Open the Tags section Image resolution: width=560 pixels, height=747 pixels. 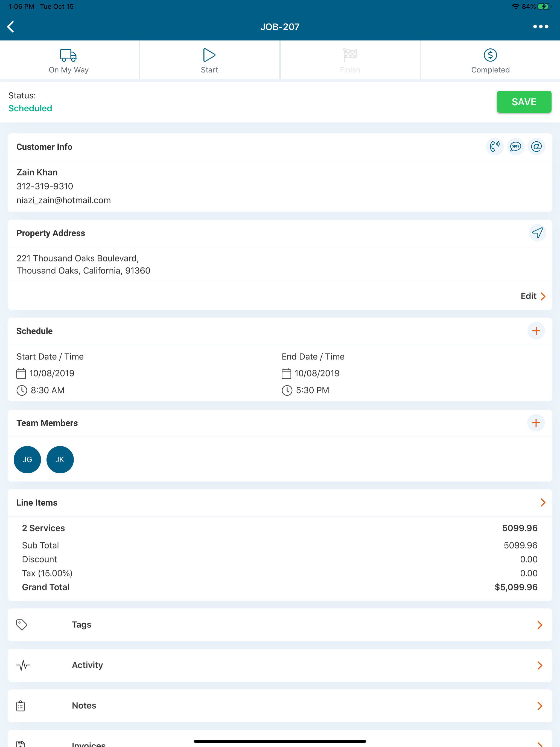pos(280,625)
